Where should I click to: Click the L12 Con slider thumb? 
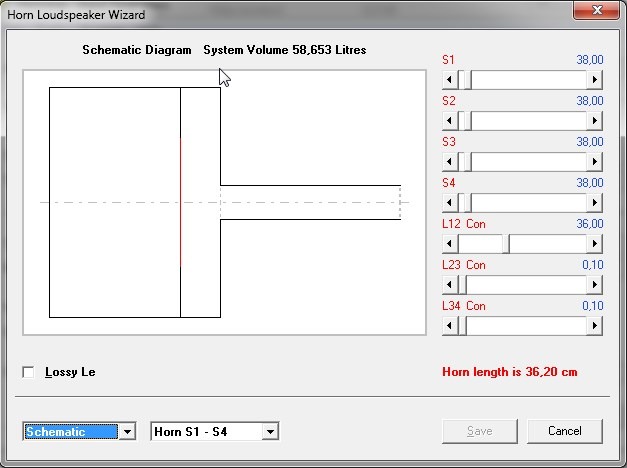point(506,244)
